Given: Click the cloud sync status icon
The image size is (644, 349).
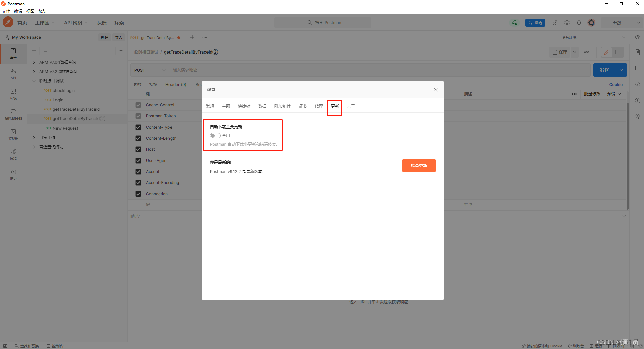Looking at the screenshot, I should 515,23.
